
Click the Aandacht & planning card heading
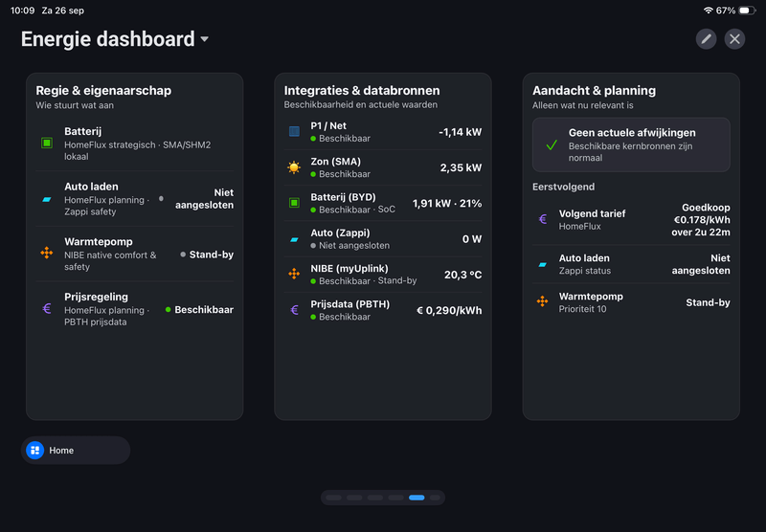pyautogui.click(x=594, y=90)
